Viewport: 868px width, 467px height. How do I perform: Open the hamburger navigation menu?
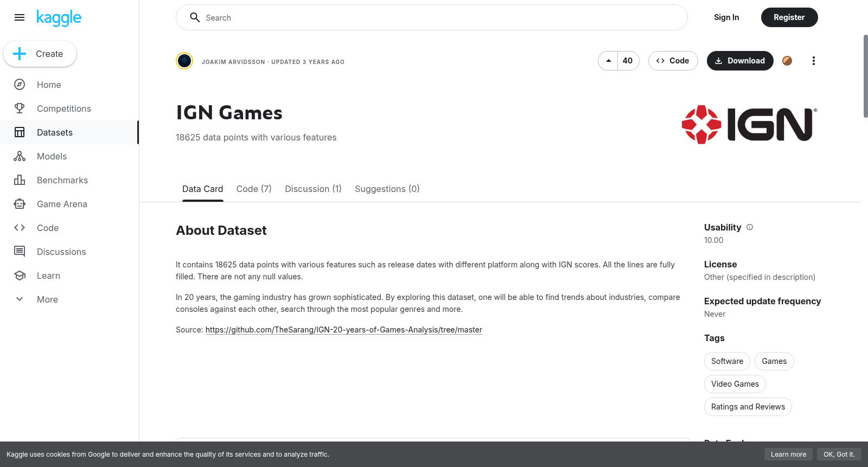[x=20, y=17]
